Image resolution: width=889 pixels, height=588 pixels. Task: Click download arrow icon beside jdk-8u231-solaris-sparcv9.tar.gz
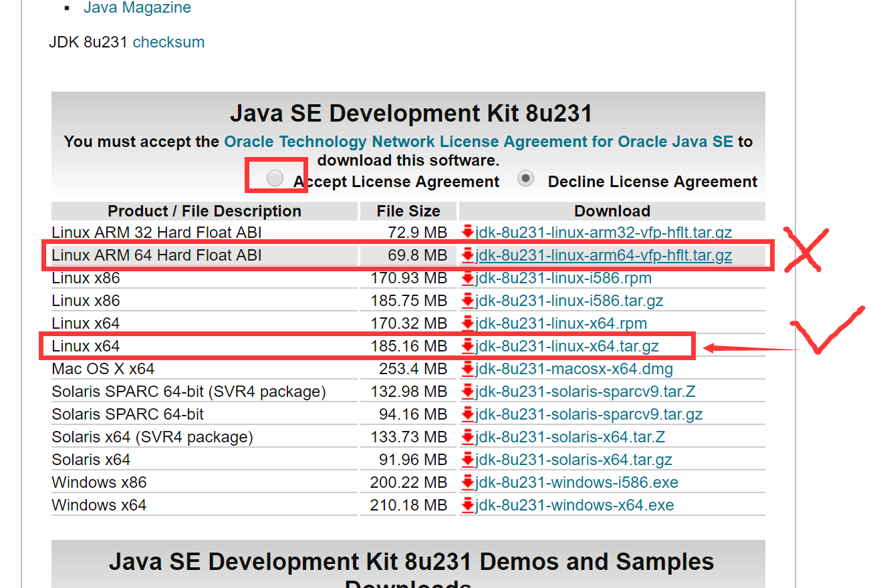pyautogui.click(x=468, y=414)
